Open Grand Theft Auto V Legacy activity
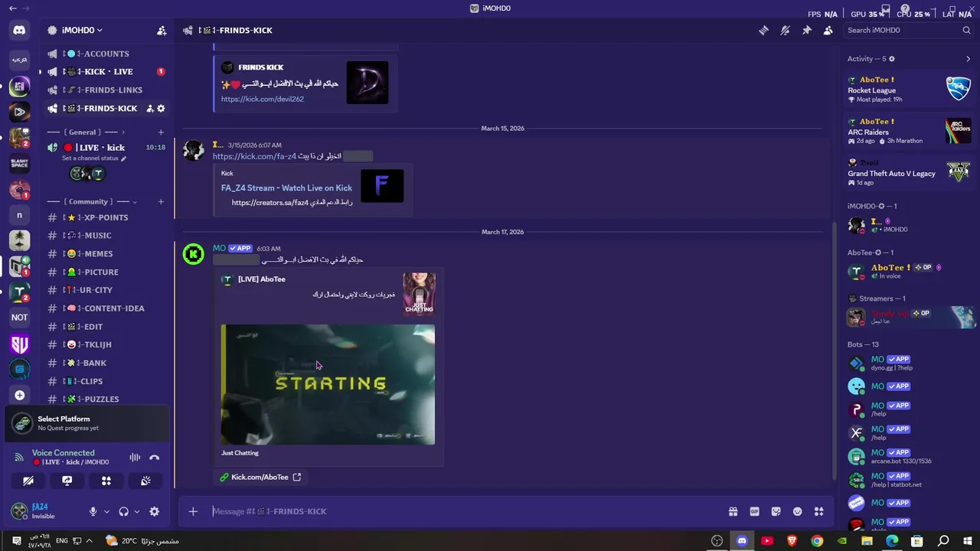This screenshot has width=980, height=551. [910, 171]
